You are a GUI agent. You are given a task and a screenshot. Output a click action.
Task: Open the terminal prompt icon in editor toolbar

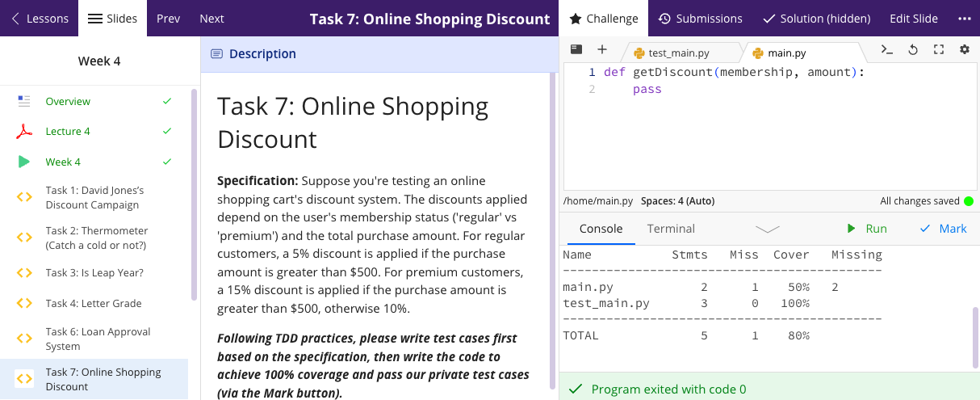tap(886, 49)
